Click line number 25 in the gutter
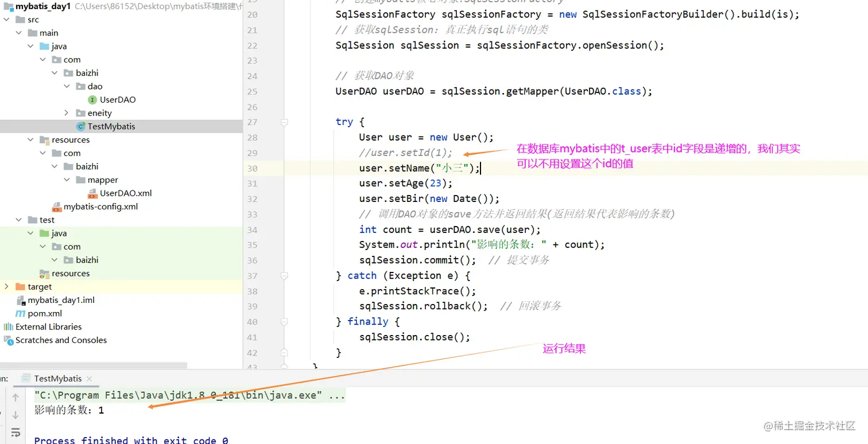Image resolution: width=868 pixels, height=444 pixels. pos(252,92)
